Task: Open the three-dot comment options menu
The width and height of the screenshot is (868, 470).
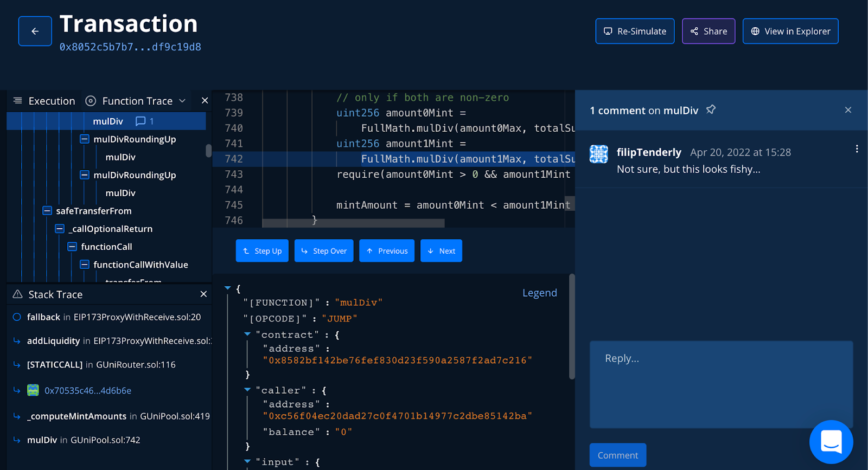Action: 857,149
